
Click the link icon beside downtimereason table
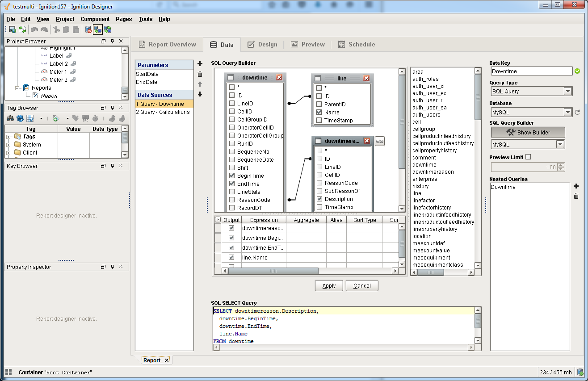click(379, 141)
